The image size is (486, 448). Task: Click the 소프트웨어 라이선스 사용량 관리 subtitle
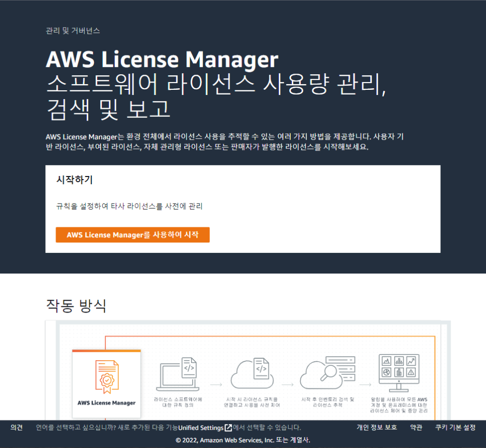[x=216, y=97]
